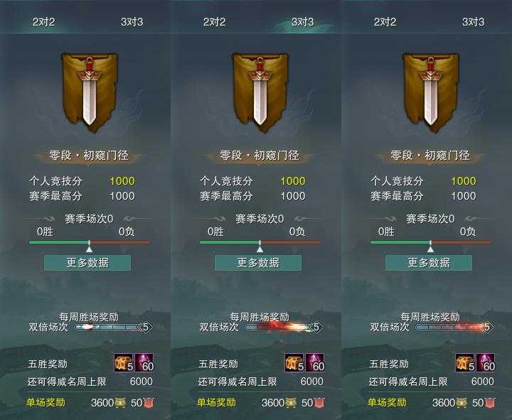Open 3对3 tab in right panel
The height and width of the screenshot is (420, 512).
[x=473, y=22]
